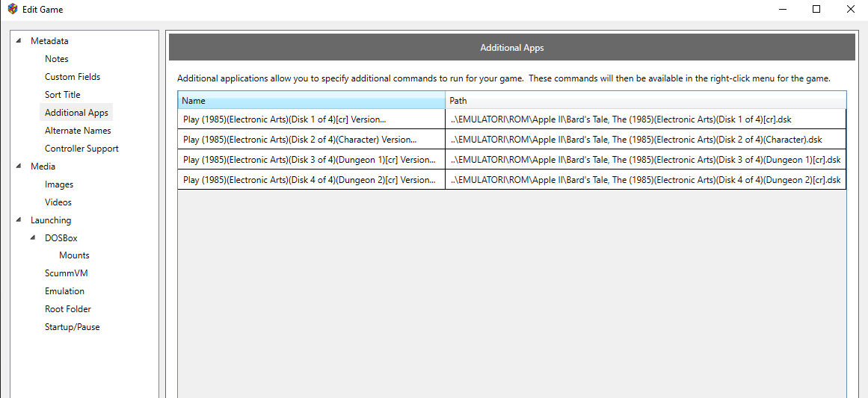This screenshot has height=398, width=868.
Task: Open the Notes page
Action: click(57, 58)
